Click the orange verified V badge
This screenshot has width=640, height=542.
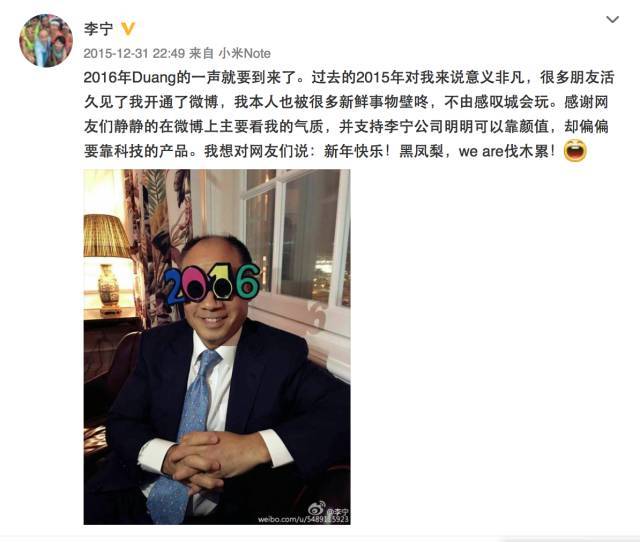(x=128, y=29)
